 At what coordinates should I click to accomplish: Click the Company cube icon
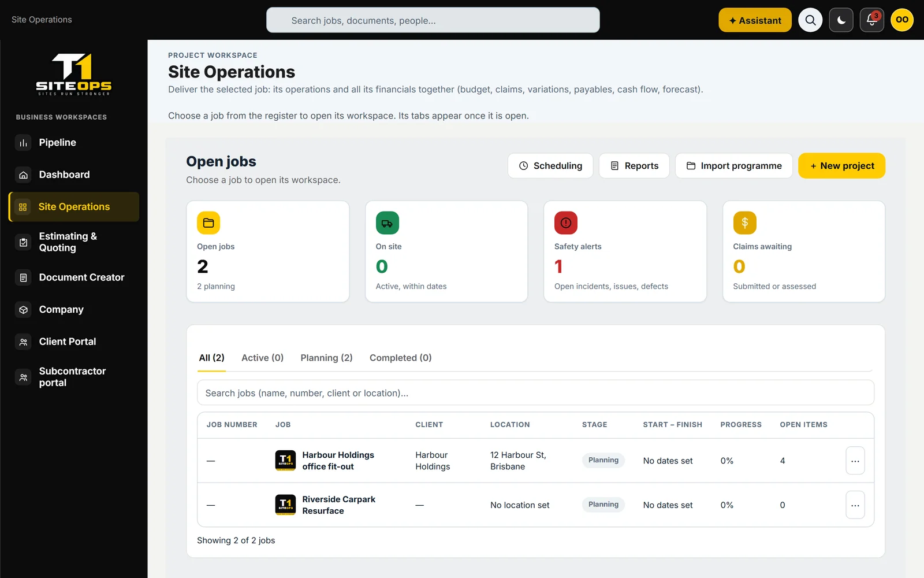23,310
